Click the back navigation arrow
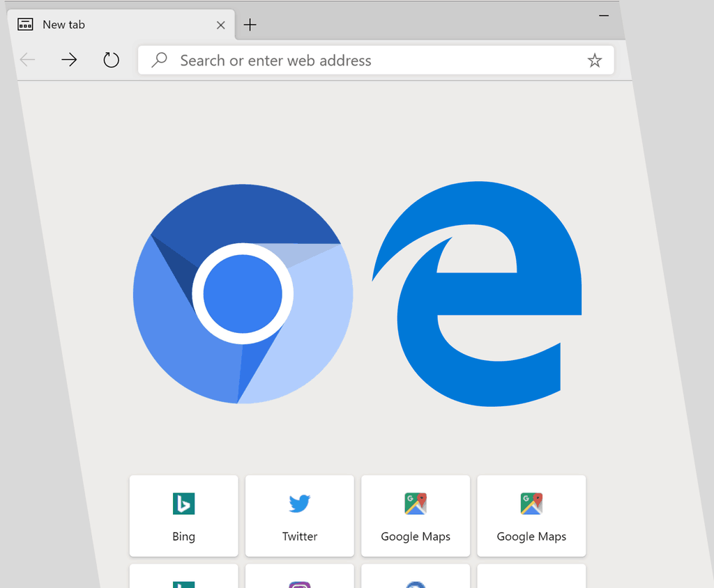The height and width of the screenshot is (588, 714). tap(28, 60)
